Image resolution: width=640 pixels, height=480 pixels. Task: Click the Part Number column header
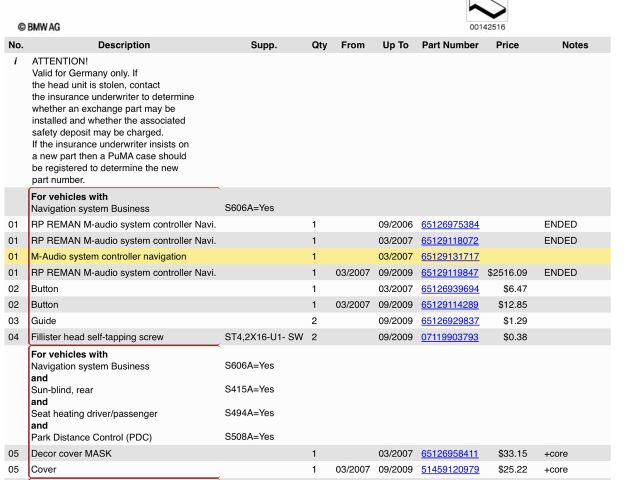450,45
